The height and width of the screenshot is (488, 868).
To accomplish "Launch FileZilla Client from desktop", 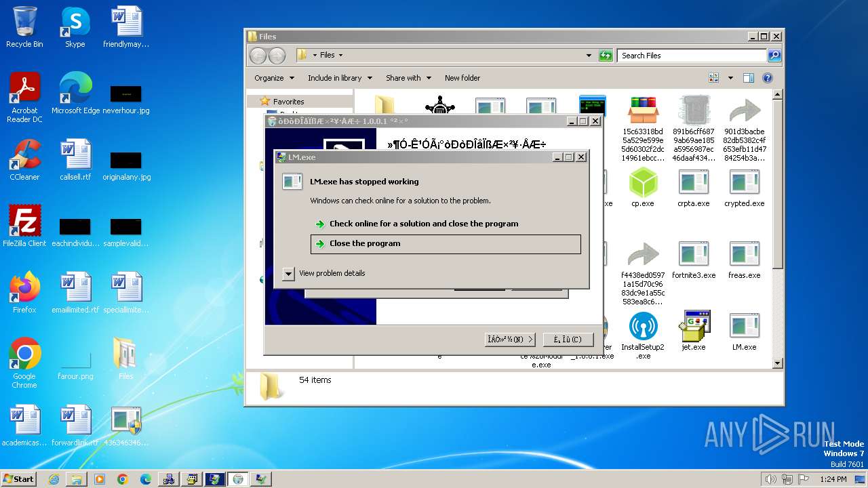I will click(24, 226).
